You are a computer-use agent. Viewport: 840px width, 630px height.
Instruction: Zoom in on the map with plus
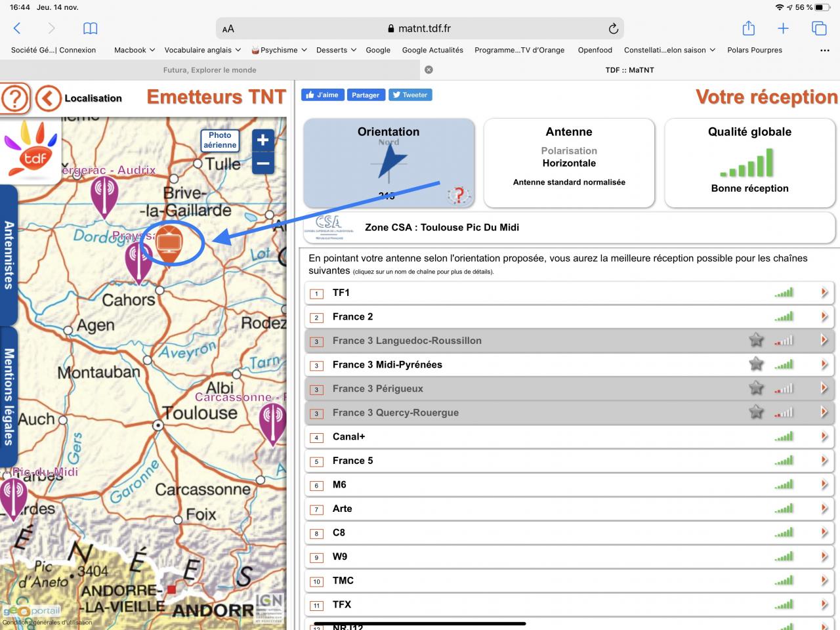(x=263, y=140)
